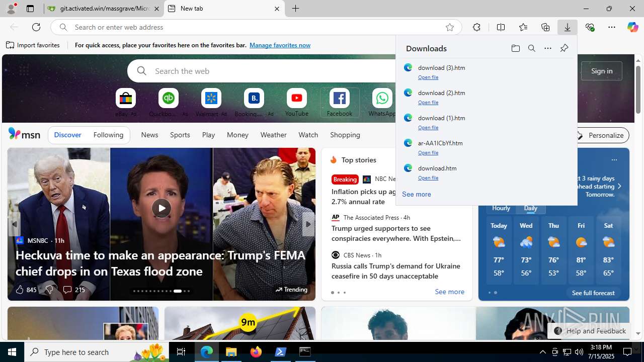Refresh the page with the reload icon
The height and width of the screenshot is (362, 644).
[x=36, y=27]
